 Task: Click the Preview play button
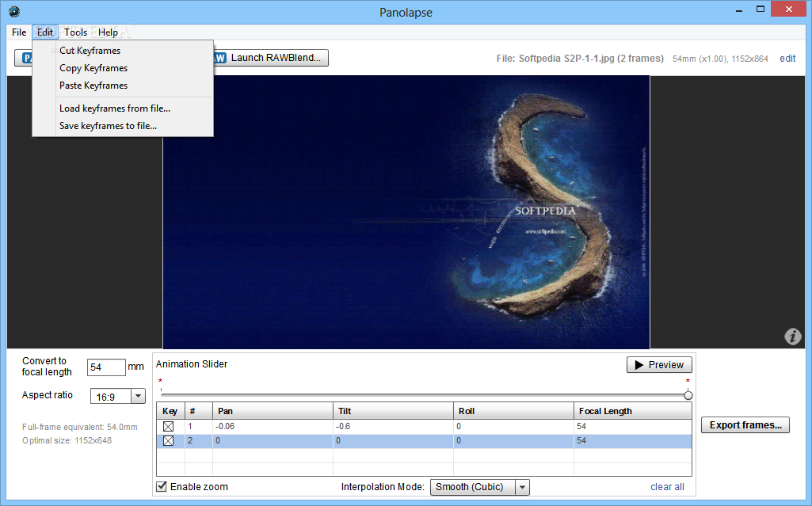coord(659,365)
